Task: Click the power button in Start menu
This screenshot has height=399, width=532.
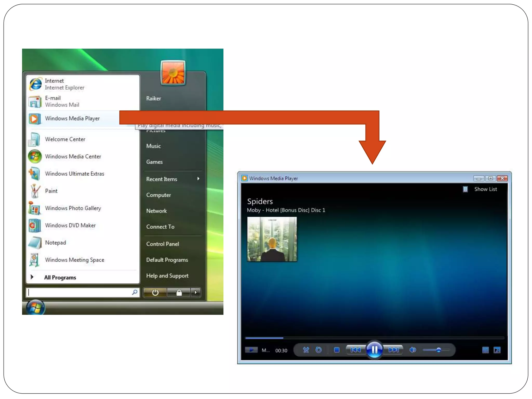Action: (155, 292)
